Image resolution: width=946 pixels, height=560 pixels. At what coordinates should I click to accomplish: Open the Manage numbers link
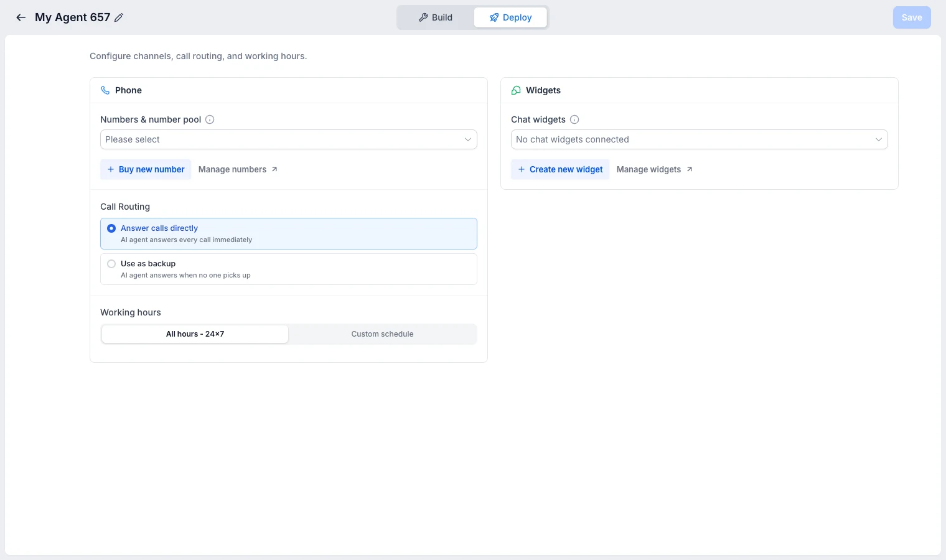tap(238, 169)
